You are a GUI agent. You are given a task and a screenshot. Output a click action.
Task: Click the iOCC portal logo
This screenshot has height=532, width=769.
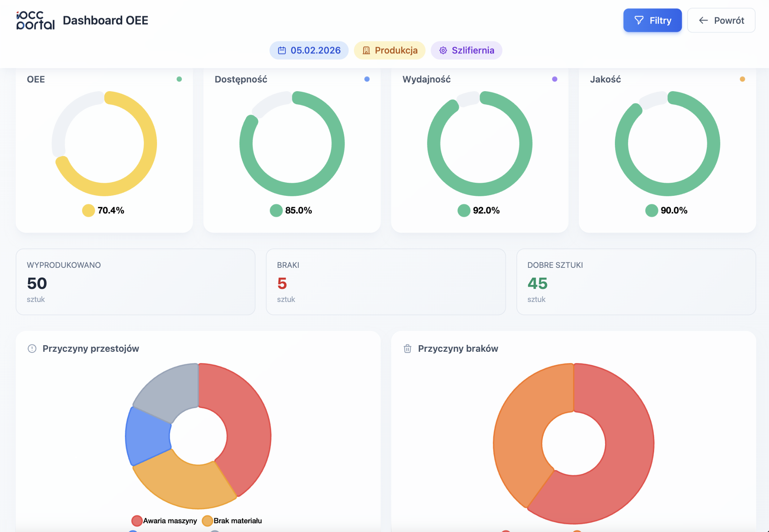35,20
